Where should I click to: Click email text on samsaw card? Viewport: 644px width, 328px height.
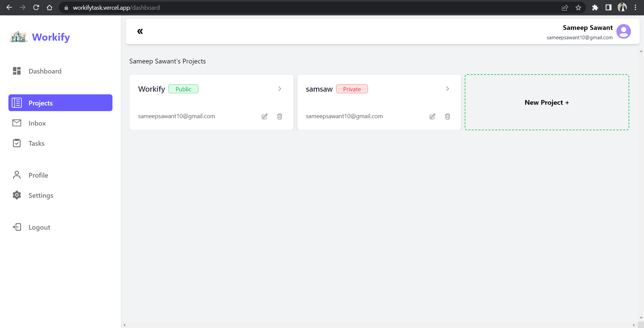(x=344, y=116)
